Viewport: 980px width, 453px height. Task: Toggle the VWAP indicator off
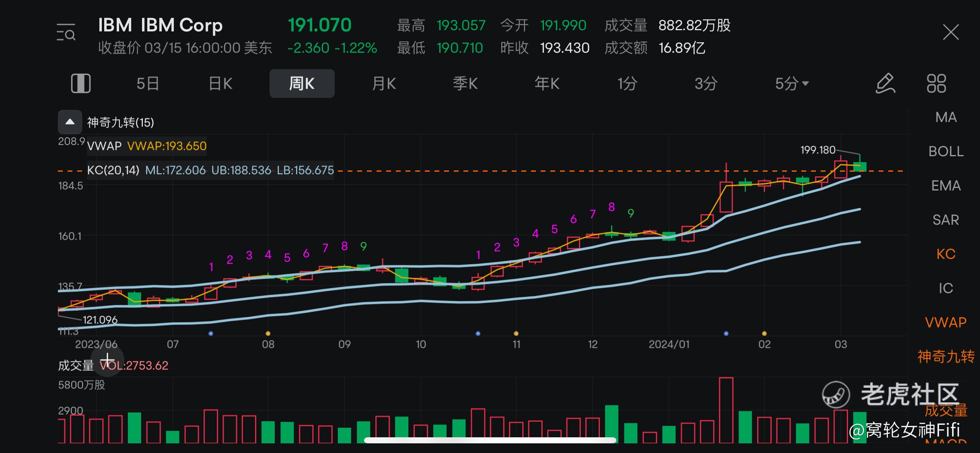coord(946,323)
